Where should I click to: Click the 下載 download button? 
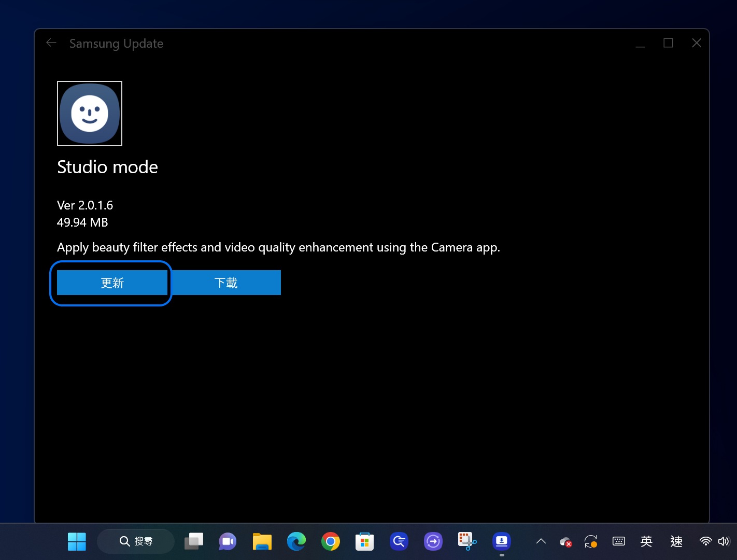point(226,283)
